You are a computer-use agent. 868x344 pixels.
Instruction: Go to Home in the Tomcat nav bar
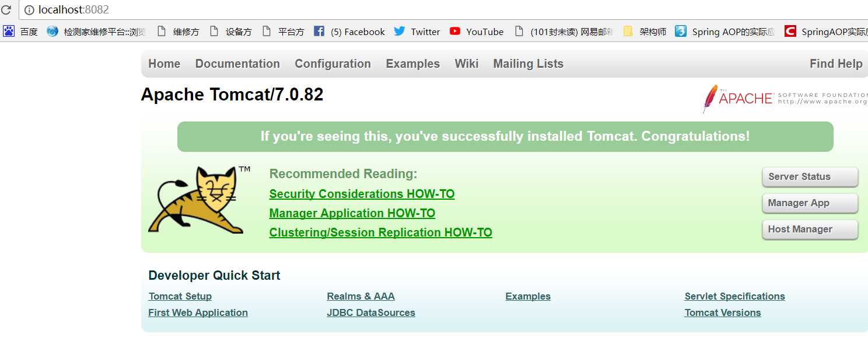point(164,64)
